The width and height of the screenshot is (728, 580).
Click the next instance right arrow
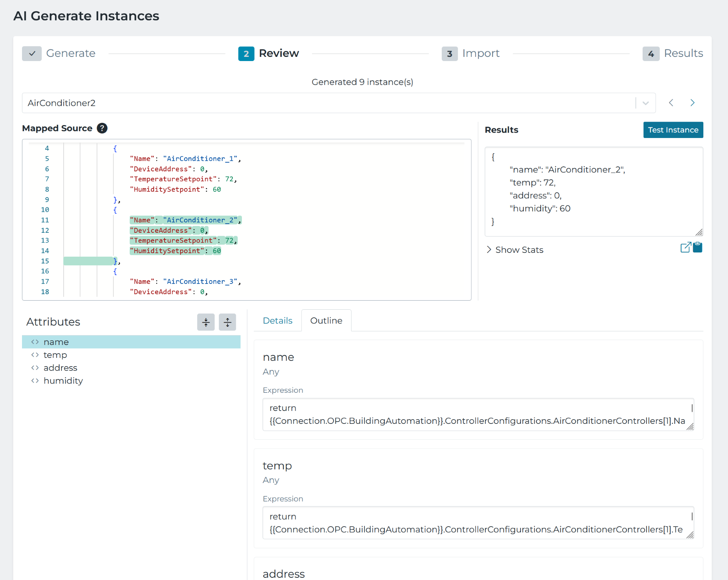(x=692, y=103)
